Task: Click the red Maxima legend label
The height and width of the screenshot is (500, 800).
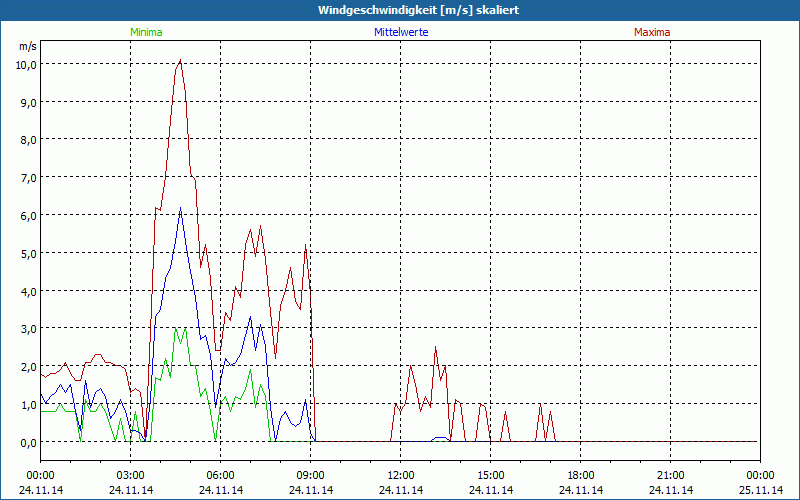Action: pos(652,32)
